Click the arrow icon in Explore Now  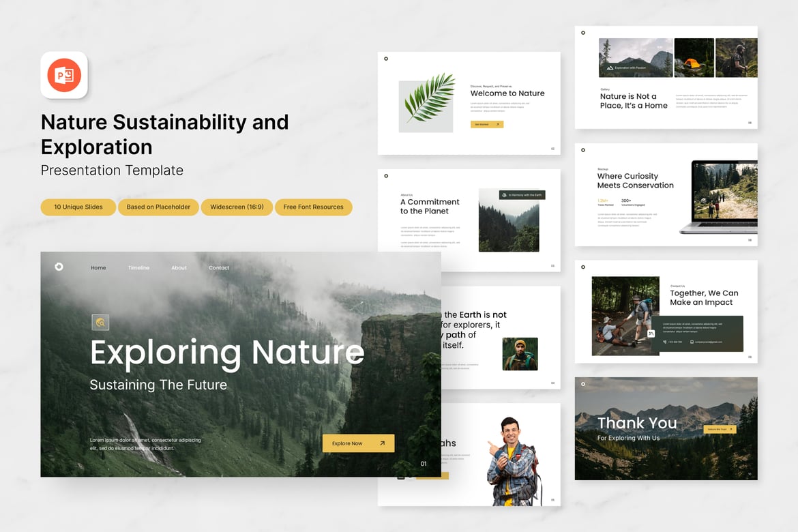382,443
